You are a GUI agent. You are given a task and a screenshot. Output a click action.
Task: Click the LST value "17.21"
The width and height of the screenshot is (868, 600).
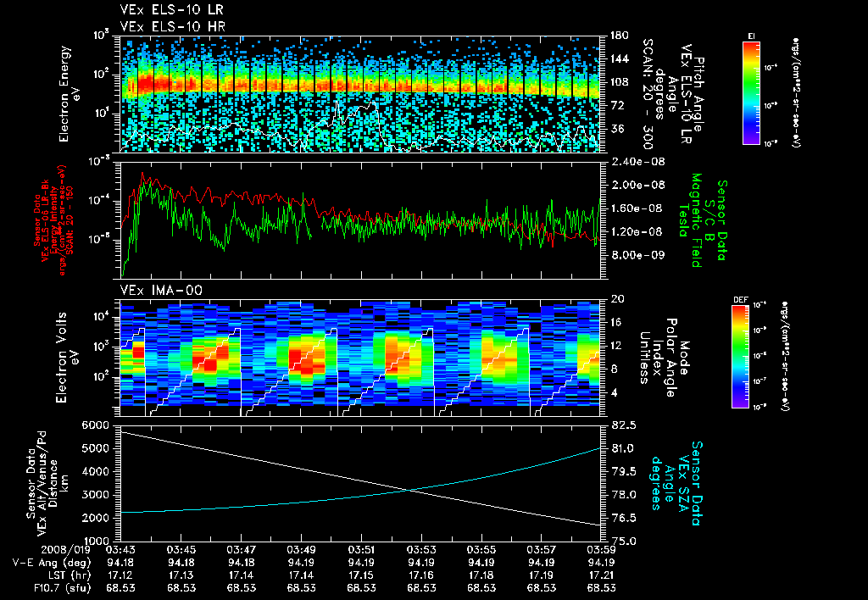point(601,575)
